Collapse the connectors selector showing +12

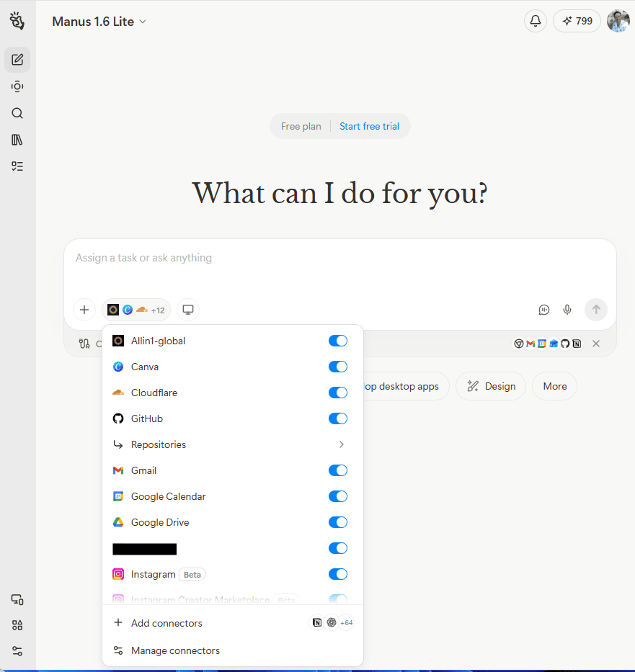[136, 310]
